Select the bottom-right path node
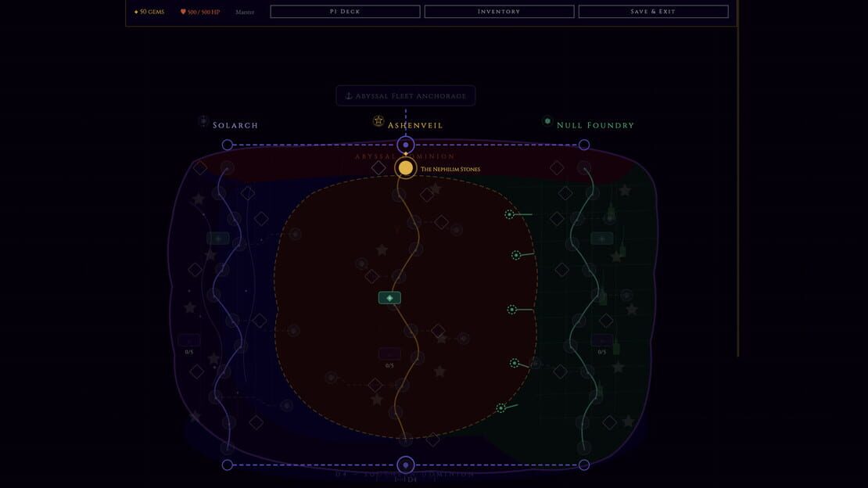Viewport: 868px width, 488px height. pos(584,465)
